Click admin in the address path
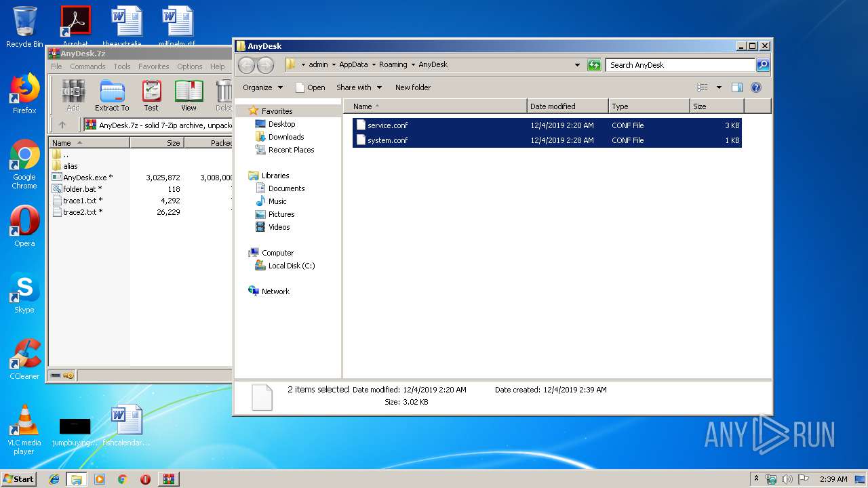Screen dimensions: 868x488 (318, 64)
